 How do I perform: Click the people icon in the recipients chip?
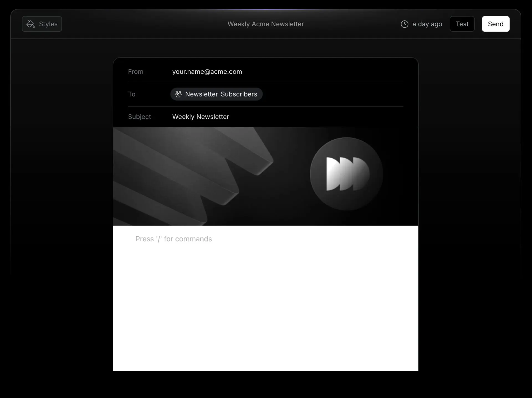click(x=178, y=94)
